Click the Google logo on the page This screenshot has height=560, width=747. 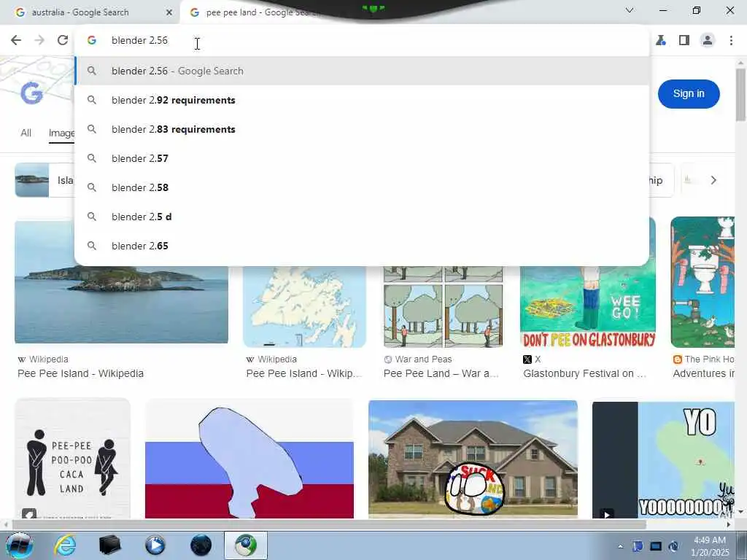tap(32, 93)
